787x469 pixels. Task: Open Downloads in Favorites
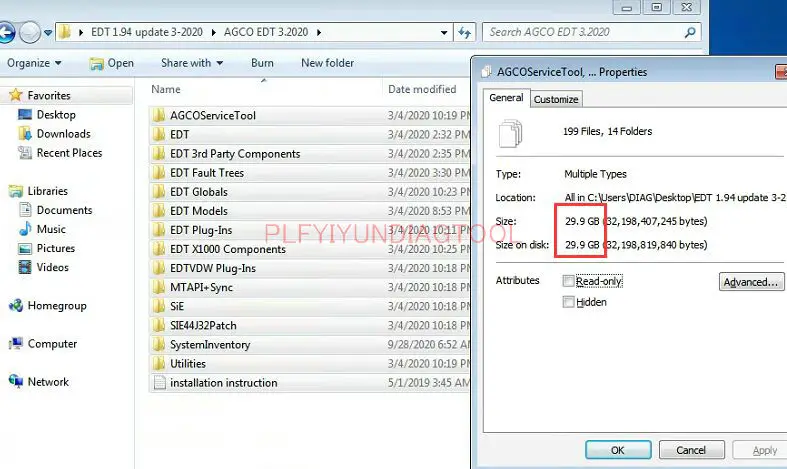pos(63,134)
